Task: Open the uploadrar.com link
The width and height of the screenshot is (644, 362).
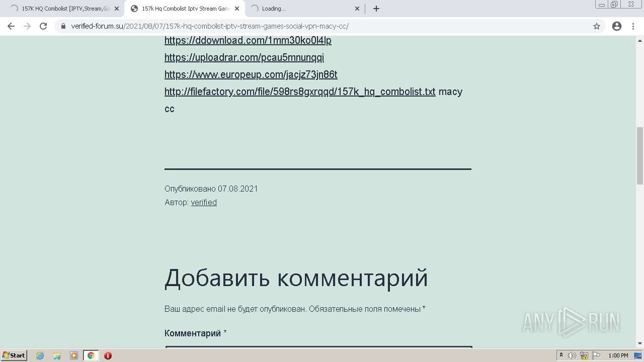Action: (244, 57)
